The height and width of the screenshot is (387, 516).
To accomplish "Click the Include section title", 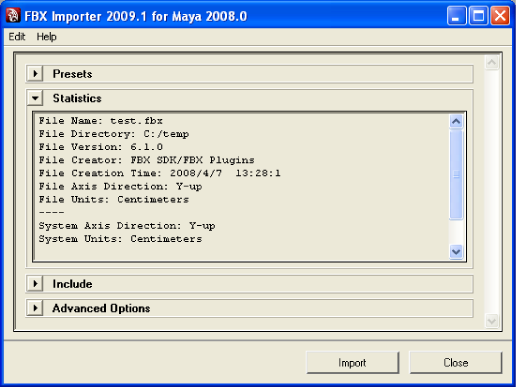I will click(72, 284).
